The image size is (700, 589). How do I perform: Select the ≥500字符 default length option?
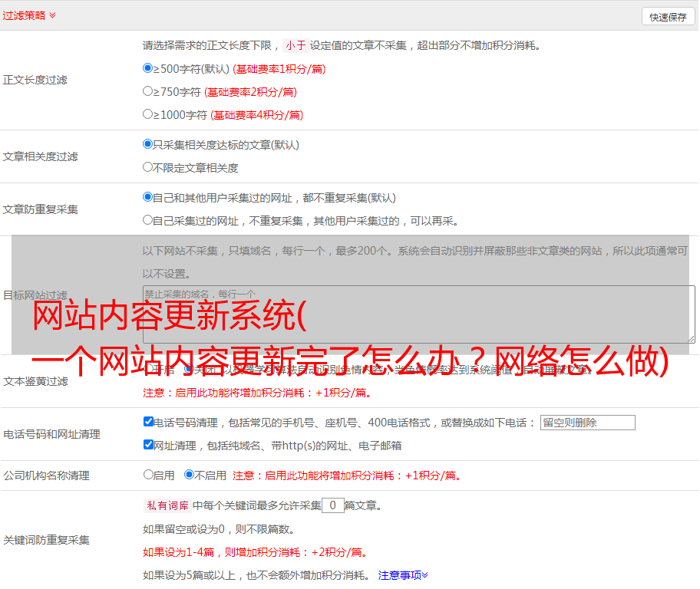pyautogui.click(x=148, y=68)
